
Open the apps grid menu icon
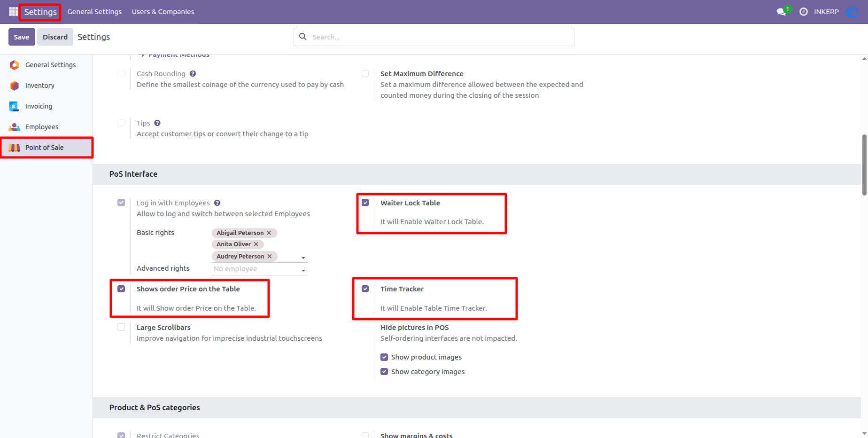click(x=13, y=12)
